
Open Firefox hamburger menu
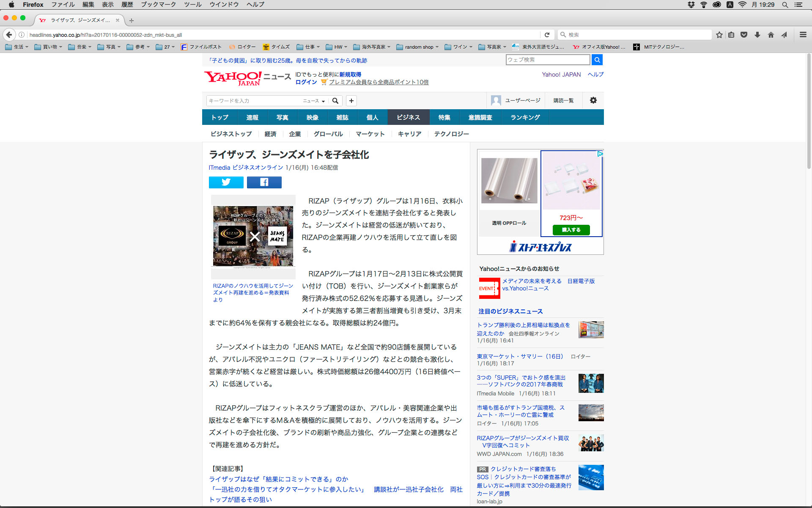803,35
